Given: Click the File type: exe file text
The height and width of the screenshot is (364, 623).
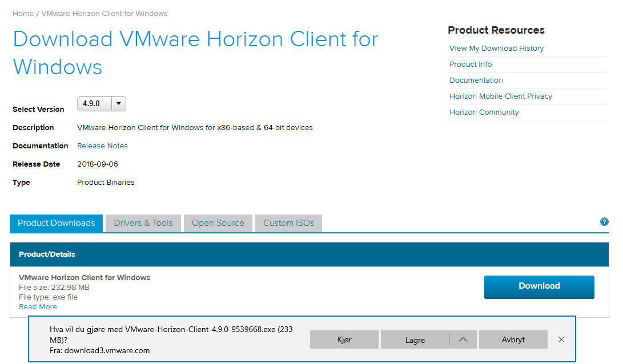Looking at the screenshot, I should [48, 297].
